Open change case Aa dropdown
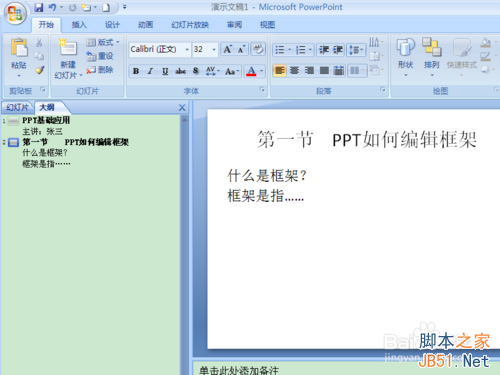The height and width of the screenshot is (375, 500). pos(232,71)
